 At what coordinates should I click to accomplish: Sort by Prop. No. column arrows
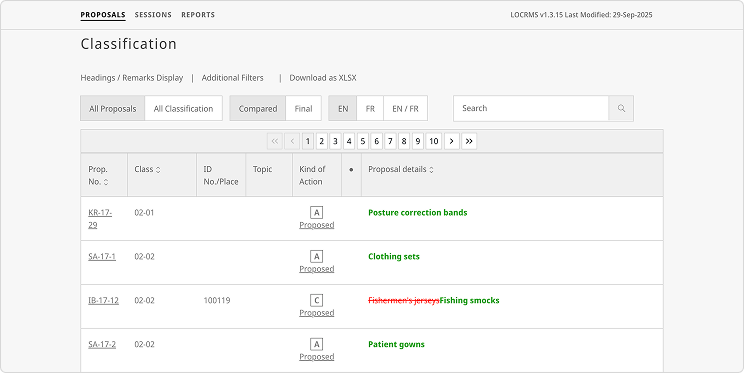[x=106, y=182]
